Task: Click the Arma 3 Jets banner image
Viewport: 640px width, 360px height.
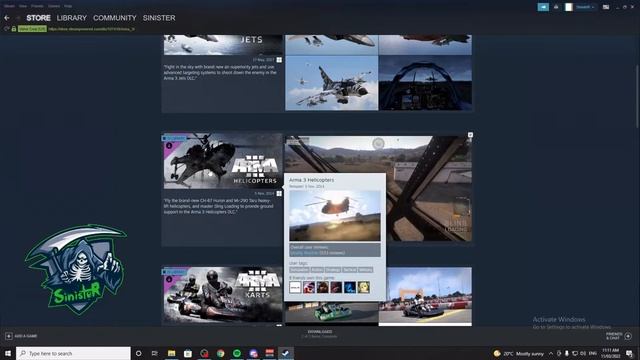Action: (223, 45)
